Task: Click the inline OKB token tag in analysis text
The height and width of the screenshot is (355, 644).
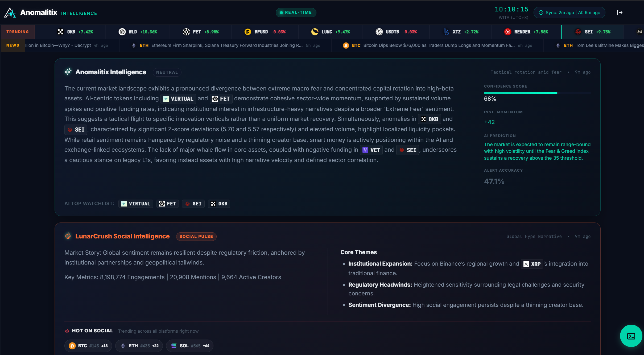Action: pos(430,119)
